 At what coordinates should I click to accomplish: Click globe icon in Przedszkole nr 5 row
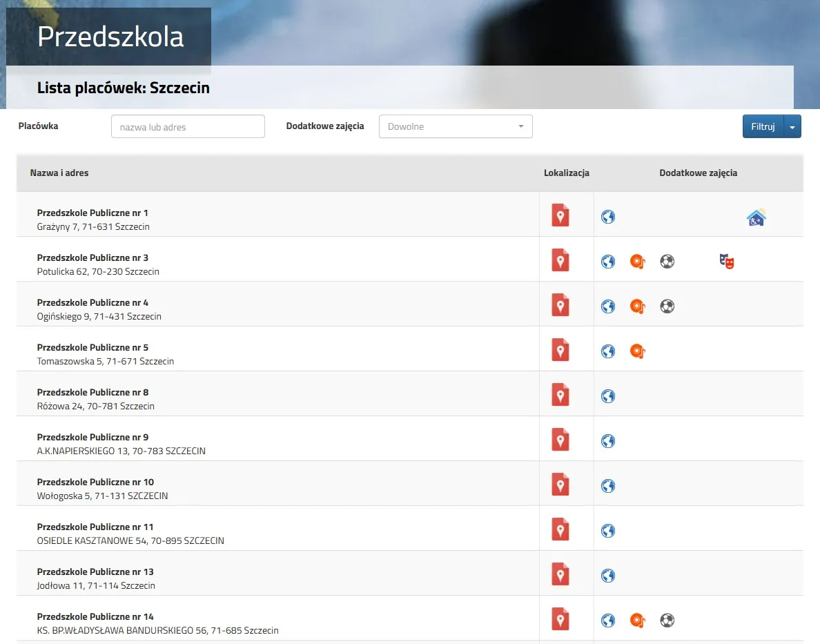pyautogui.click(x=607, y=351)
